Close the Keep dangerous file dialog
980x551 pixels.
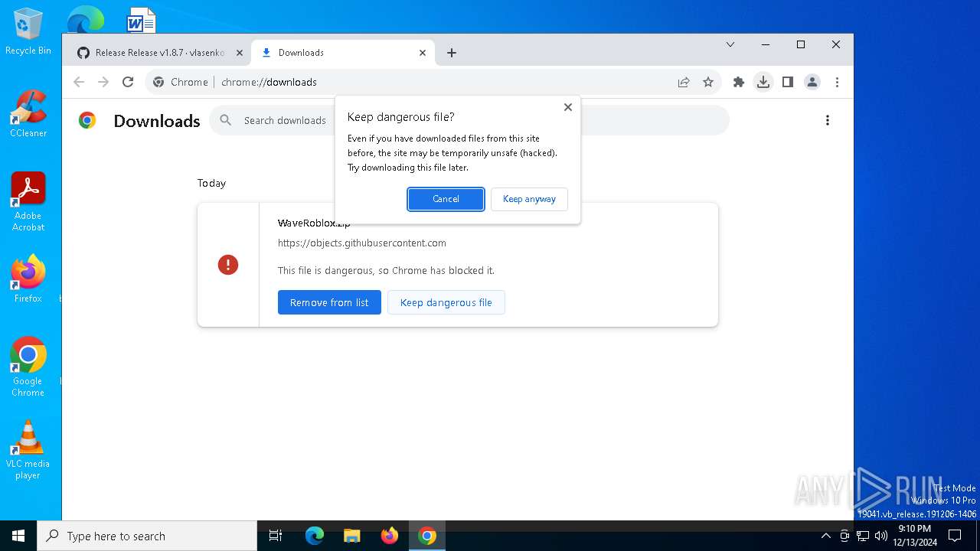click(568, 107)
